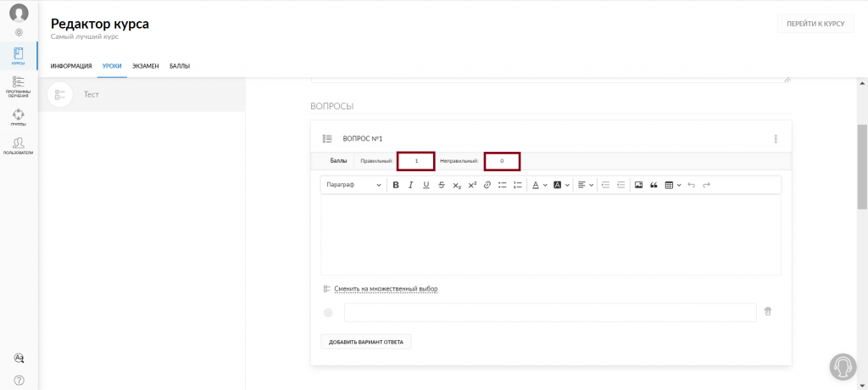The height and width of the screenshot is (390, 868).
Task: Open the text alignment dropdown
Action: (585, 185)
